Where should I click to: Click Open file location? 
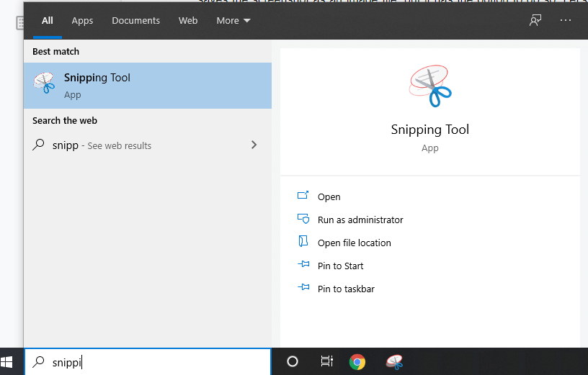click(x=355, y=243)
